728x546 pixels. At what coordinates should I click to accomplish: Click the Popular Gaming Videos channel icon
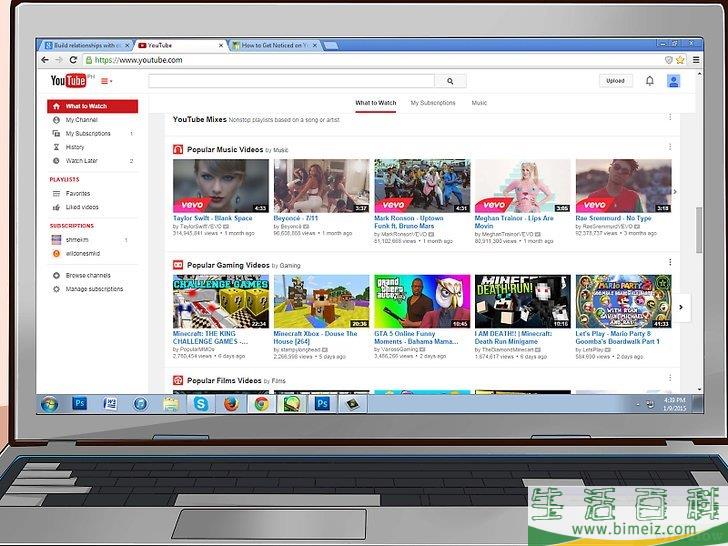point(178,265)
